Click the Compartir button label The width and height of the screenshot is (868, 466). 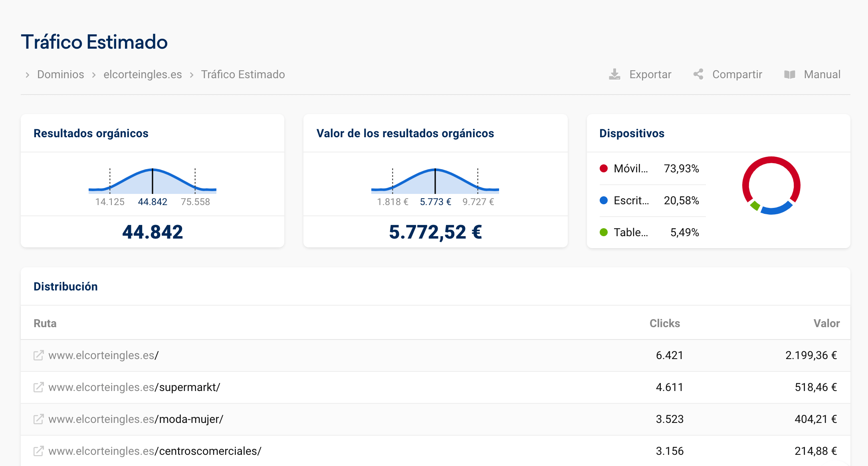pos(737,75)
